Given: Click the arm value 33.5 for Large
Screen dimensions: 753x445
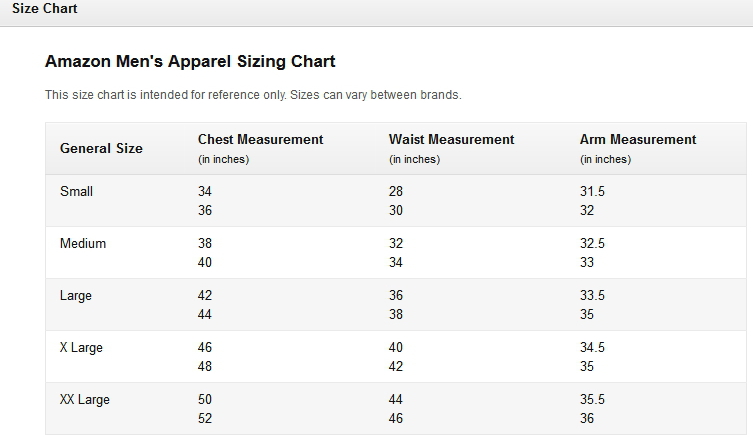Looking at the screenshot, I should pos(592,295).
